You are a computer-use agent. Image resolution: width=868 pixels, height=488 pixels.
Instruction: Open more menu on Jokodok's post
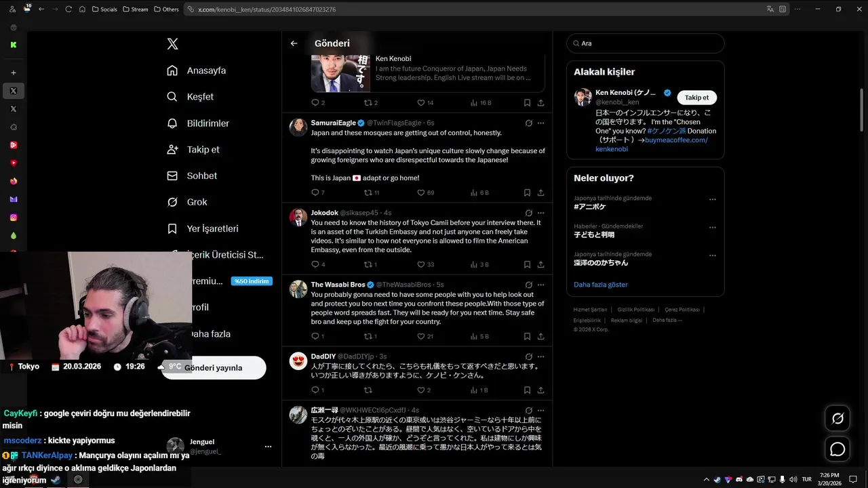[x=540, y=213]
